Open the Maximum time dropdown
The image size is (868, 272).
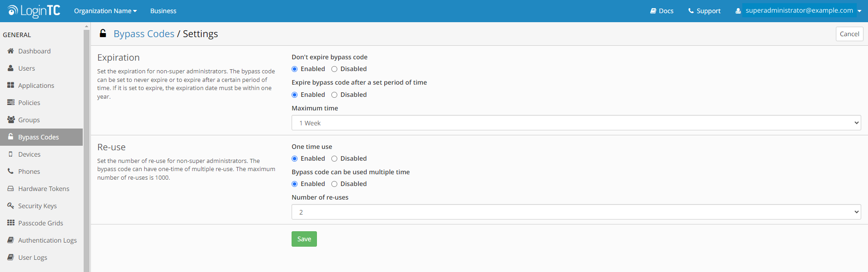click(576, 123)
